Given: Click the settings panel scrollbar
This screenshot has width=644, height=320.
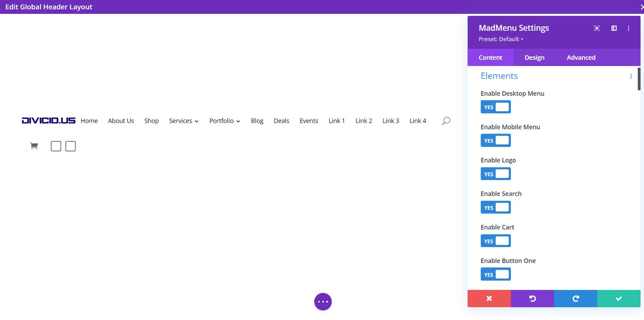Looking at the screenshot, I should [639, 79].
